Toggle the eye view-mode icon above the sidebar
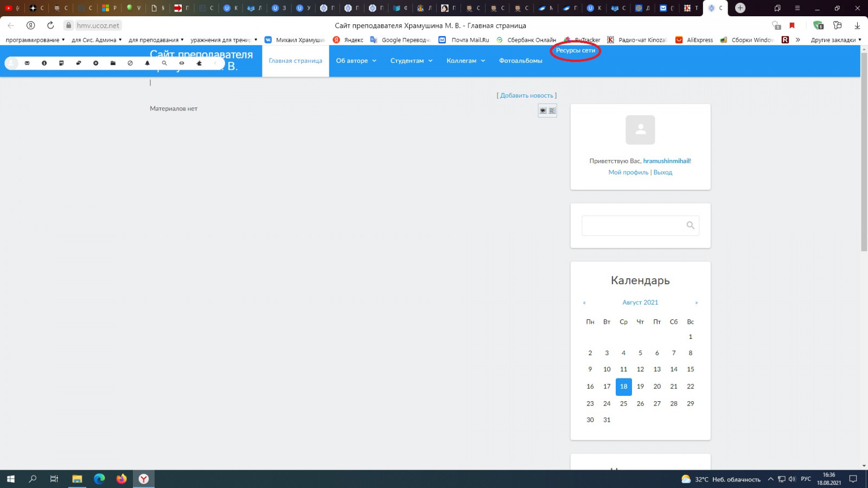The height and width of the screenshot is (488, 868). [x=543, y=111]
